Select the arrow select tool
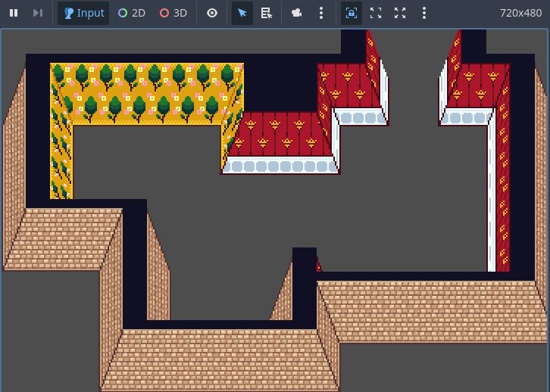This screenshot has height=392, width=550. tap(242, 13)
